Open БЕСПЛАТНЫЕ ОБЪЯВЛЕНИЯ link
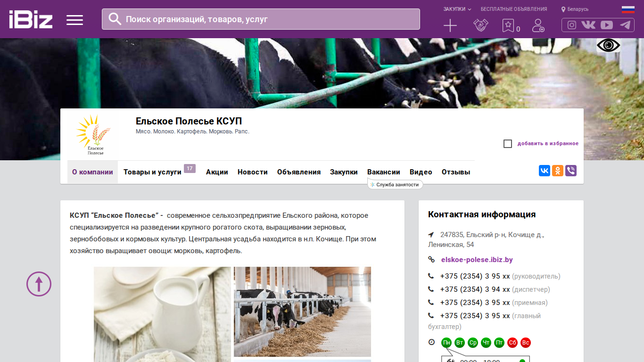Viewport: 644px width, 362px height. coord(514,9)
